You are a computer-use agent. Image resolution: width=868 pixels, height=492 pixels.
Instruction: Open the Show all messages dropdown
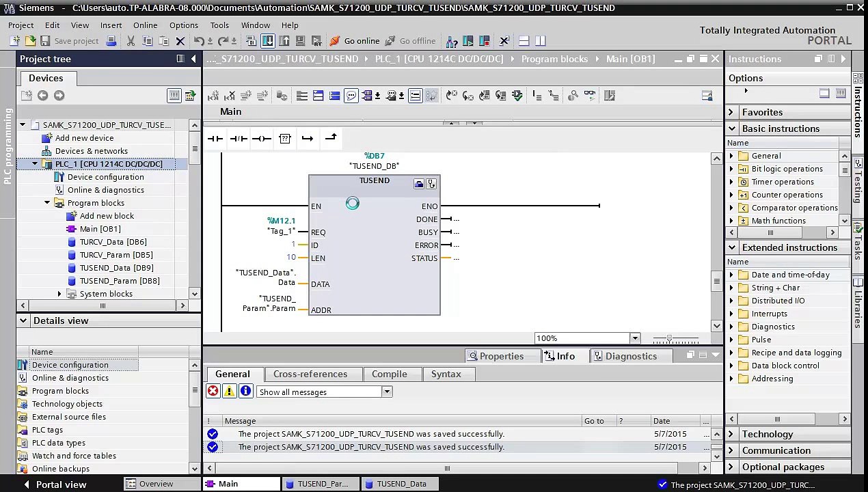click(387, 392)
